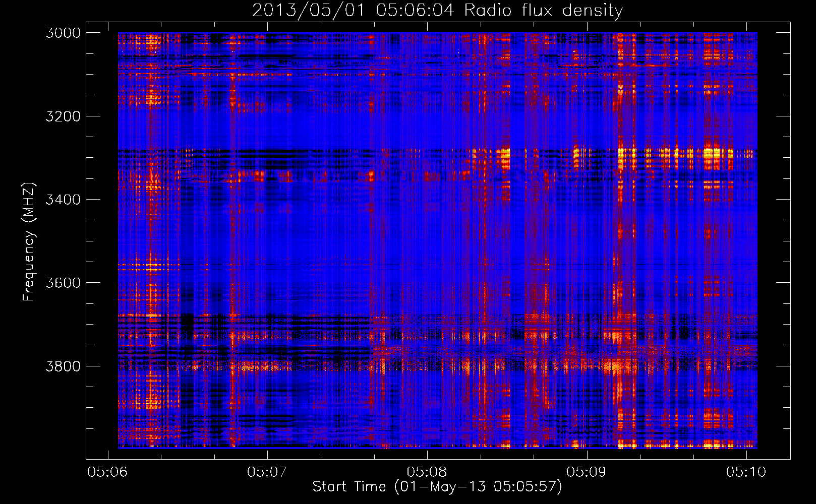The height and width of the screenshot is (504, 816).
Task: Select the '3400' frequency tick label
Action: pos(63,200)
